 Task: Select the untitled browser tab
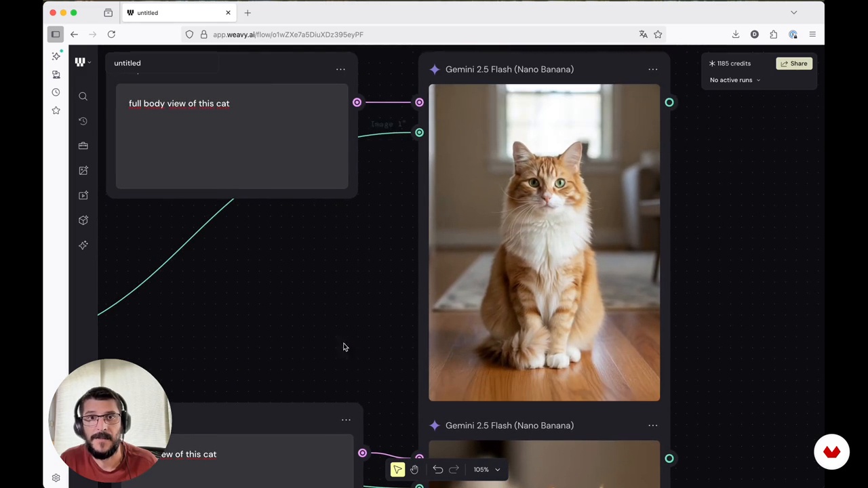(x=180, y=13)
